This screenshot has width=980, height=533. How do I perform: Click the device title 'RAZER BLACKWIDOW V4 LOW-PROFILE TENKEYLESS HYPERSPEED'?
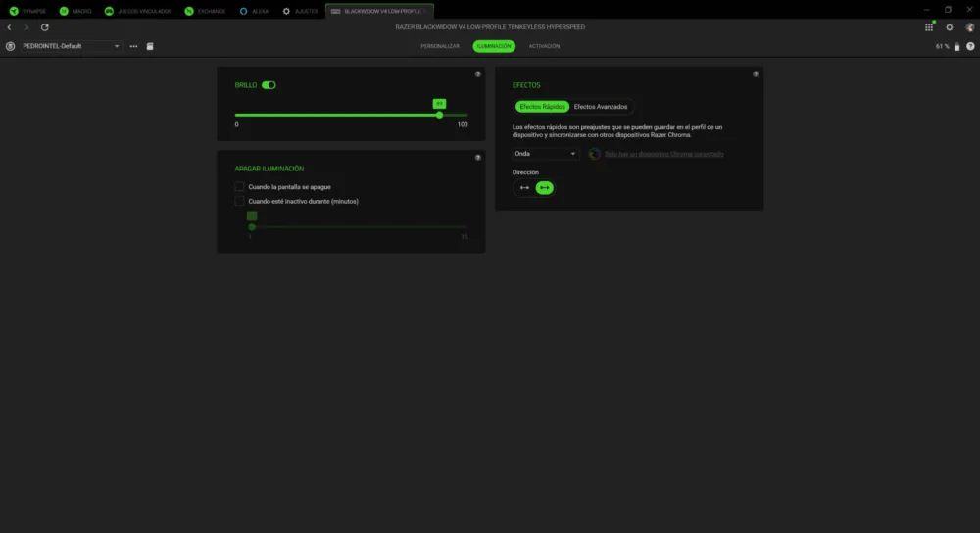coord(490,27)
